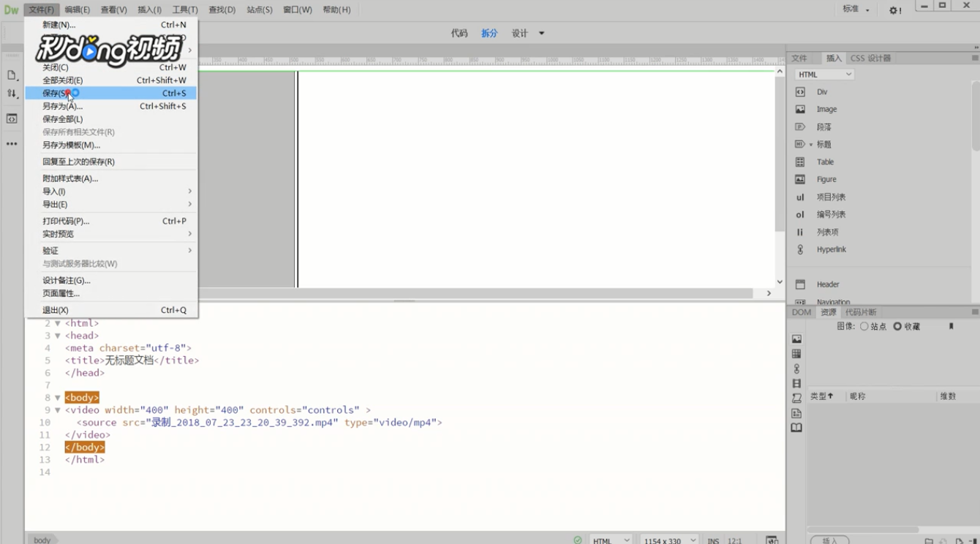Choose 另存为(A)... from the File menu
This screenshot has height=544, width=980.
(x=62, y=106)
